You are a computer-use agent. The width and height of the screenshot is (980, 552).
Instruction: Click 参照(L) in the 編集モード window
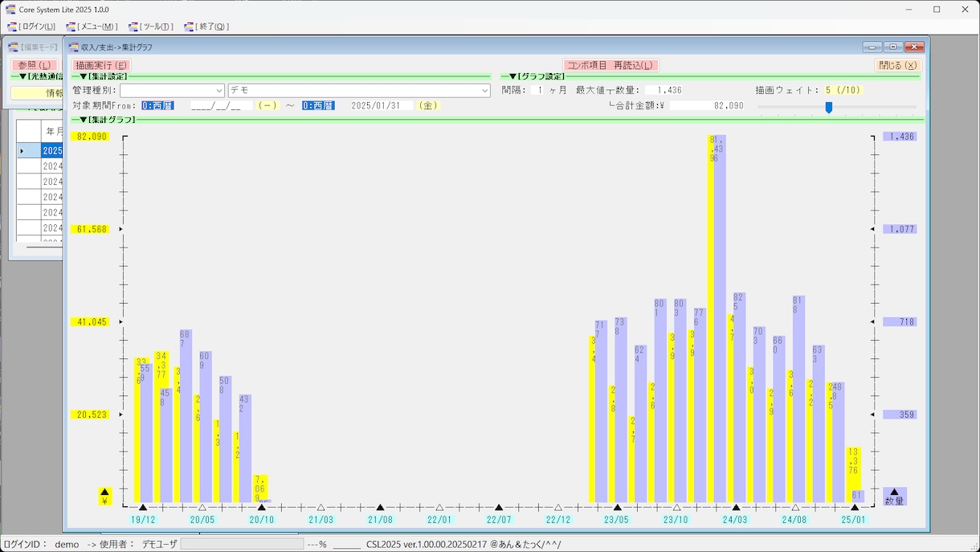coord(35,65)
